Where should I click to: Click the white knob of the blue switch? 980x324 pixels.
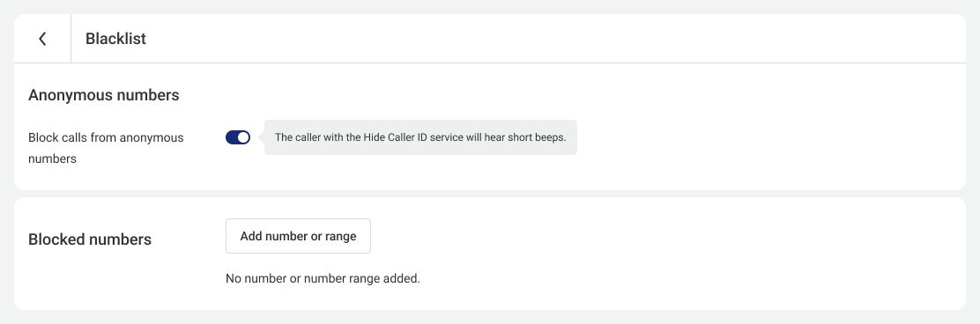243,137
